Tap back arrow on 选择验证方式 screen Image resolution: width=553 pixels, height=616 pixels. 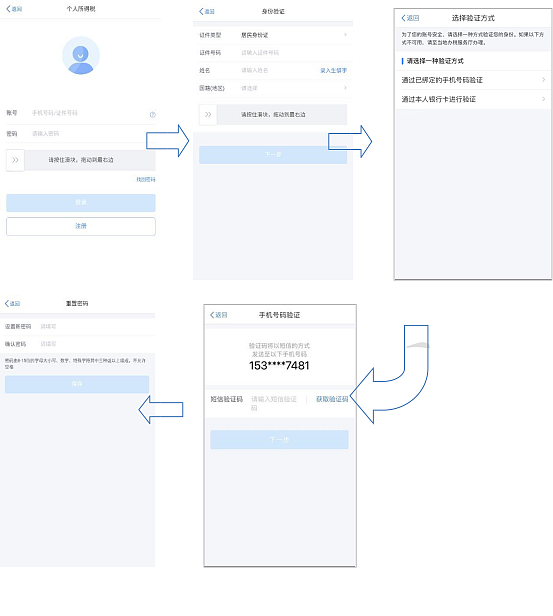tap(410, 18)
